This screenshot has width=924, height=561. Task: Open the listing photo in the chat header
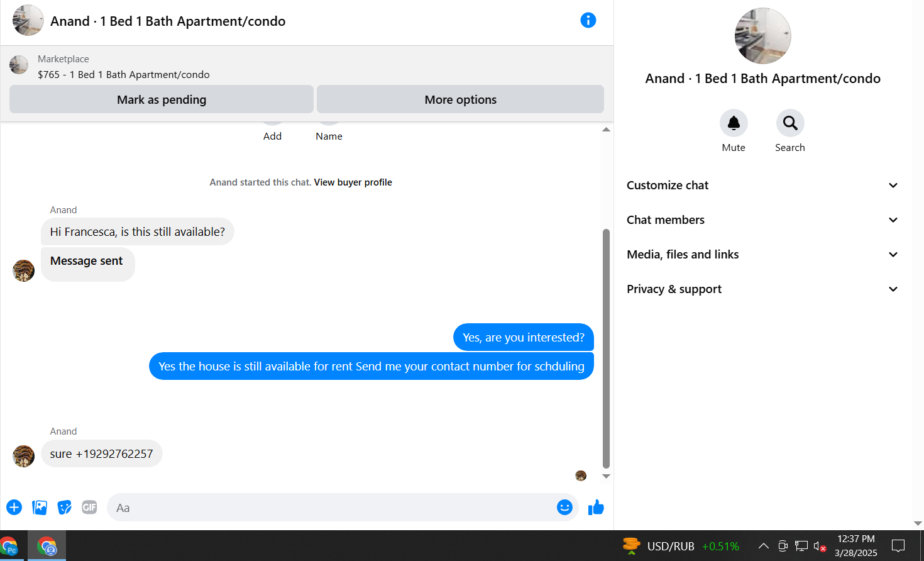pyautogui.click(x=28, y=20)
